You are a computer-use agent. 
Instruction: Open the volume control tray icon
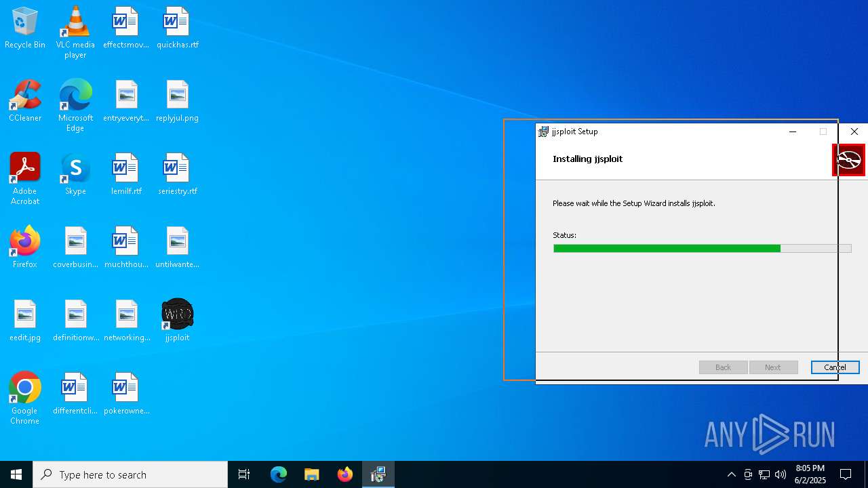pyautogui.click(x=781, y=474)
